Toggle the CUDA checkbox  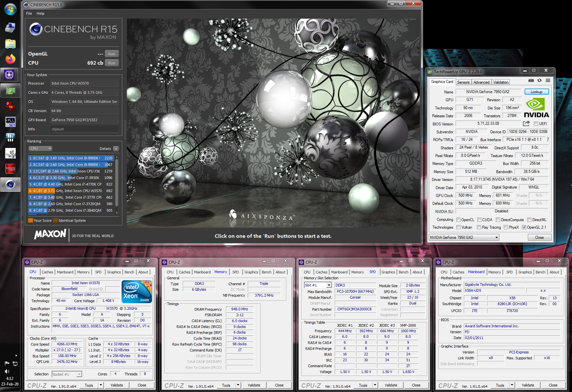click(x=479, y=220)
